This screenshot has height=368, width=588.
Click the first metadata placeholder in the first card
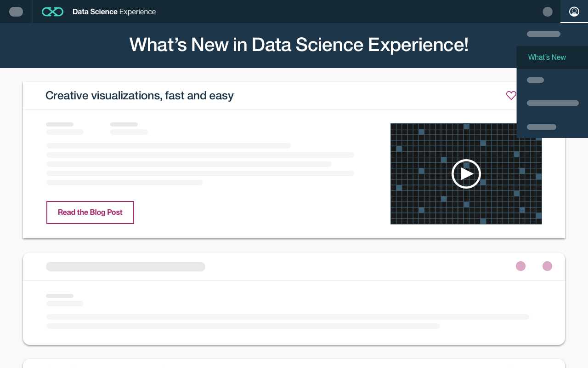[64, 128]
